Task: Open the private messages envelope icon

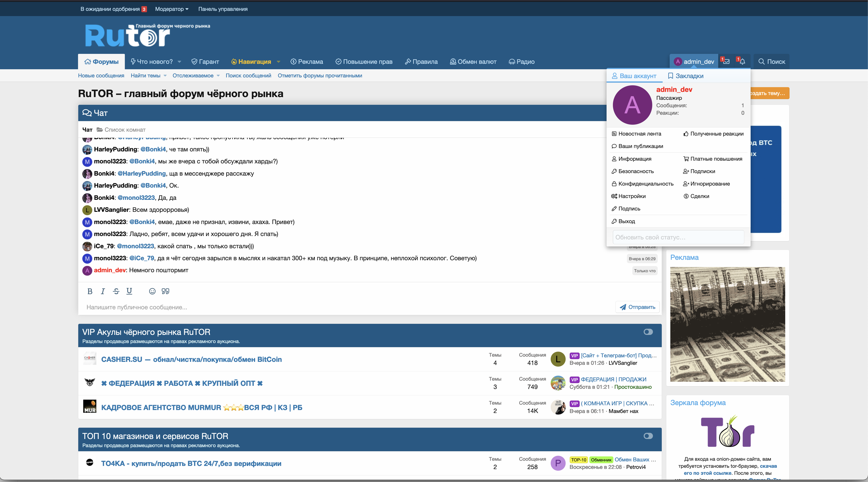Action: [726, 61]
